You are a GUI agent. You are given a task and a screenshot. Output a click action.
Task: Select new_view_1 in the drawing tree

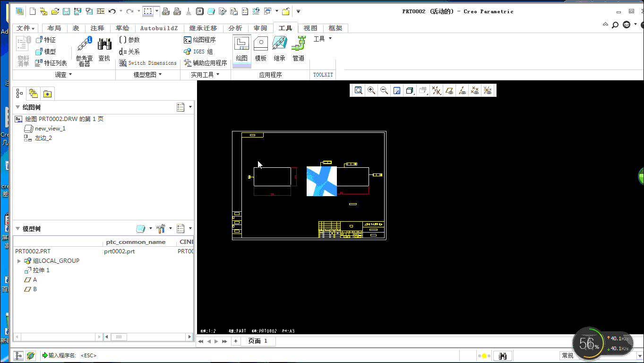click(x=50, y=129)
